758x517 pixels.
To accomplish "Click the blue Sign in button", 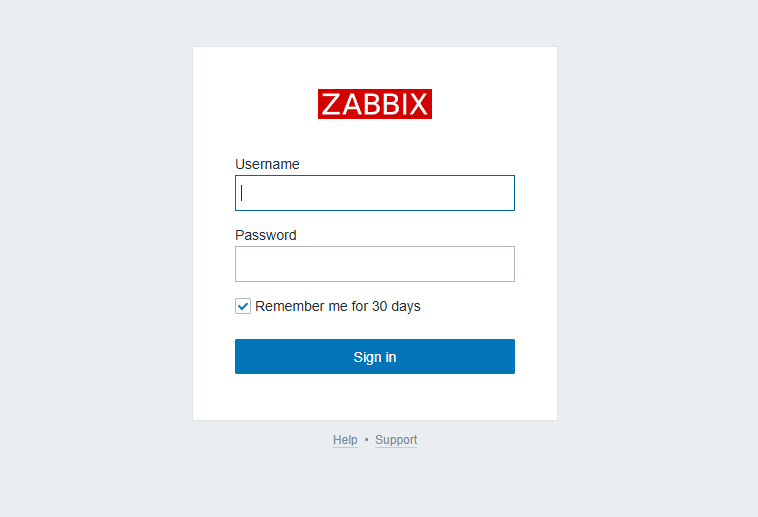I will [375, 356].
